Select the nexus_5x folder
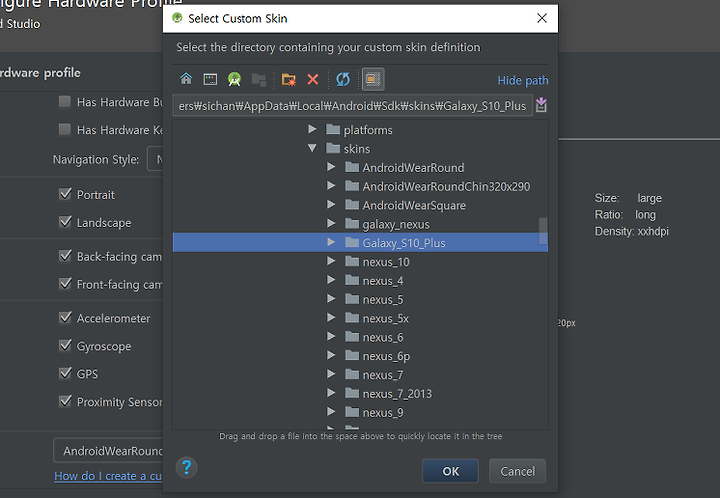 pos(386,318)
